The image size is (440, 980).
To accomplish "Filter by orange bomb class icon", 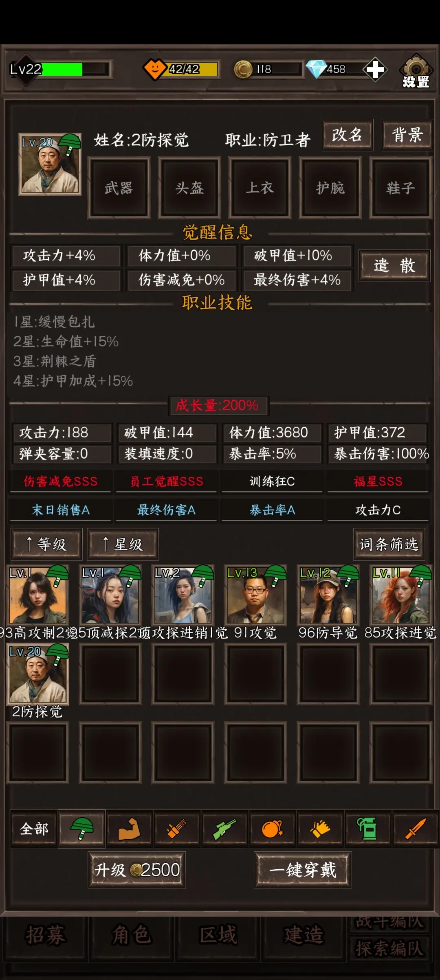I will coord(272,829).
